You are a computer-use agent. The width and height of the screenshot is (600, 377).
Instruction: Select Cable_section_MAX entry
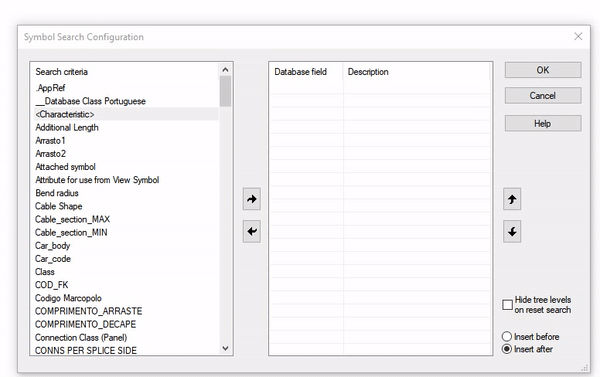[126, 219]
